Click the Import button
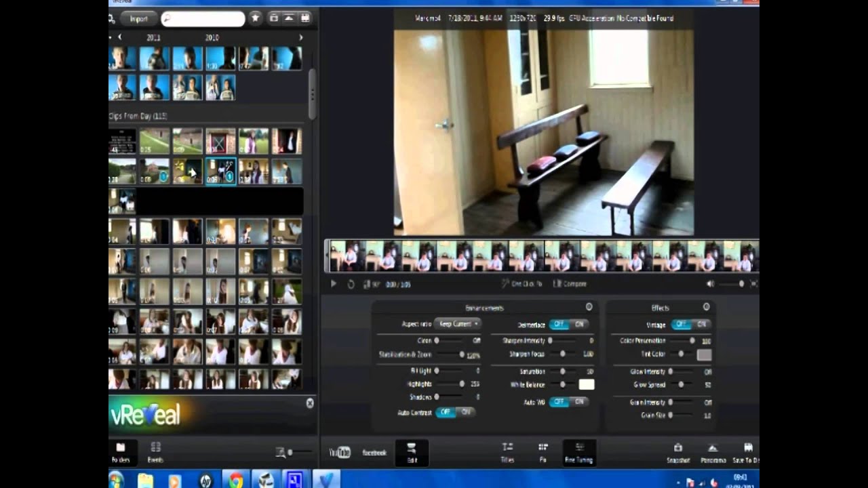The height and width of the screenshot is (488, 868). coord(138,18)
